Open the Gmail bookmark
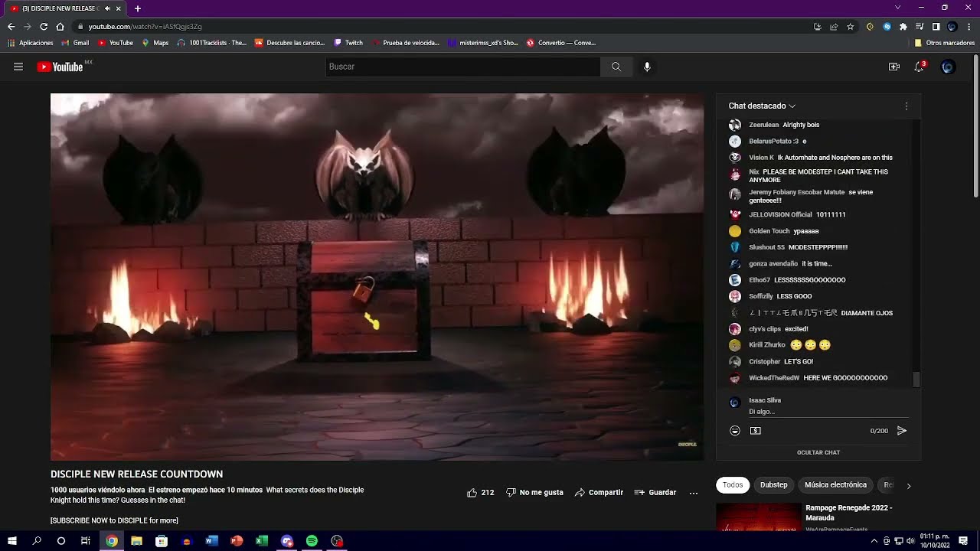This screenshot has height=551, width=980. click(x=75, y=43)
